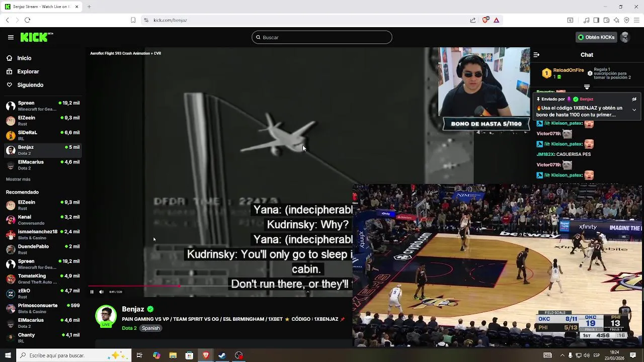
Task: Open ismaelsanchez18 recommended channel
Action: click(x=43, y=234)
